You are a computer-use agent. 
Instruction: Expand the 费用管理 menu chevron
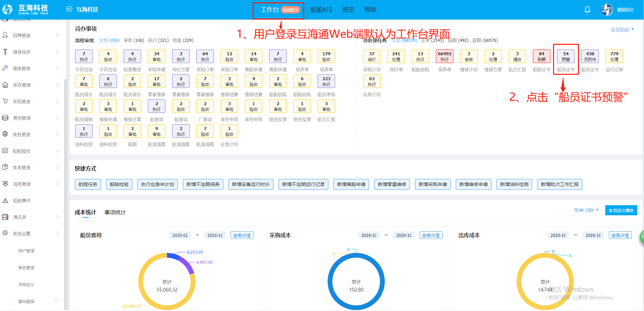click(57, 118)
